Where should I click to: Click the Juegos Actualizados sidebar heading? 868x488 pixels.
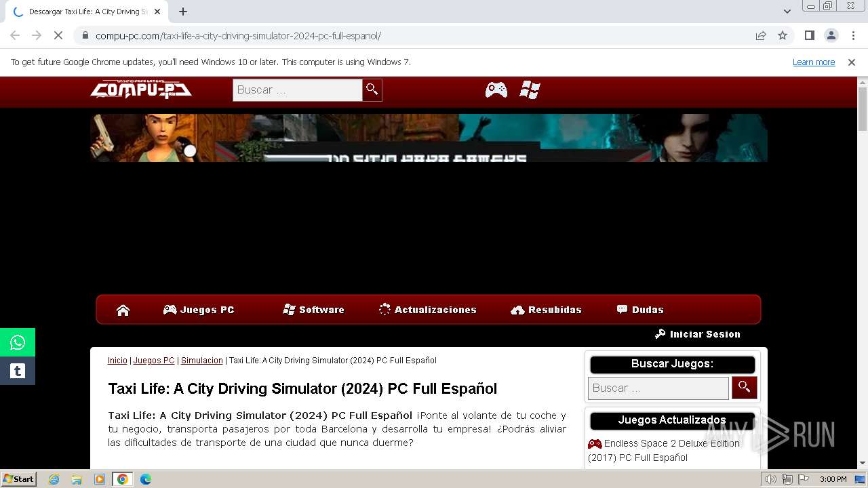[672, 420]
